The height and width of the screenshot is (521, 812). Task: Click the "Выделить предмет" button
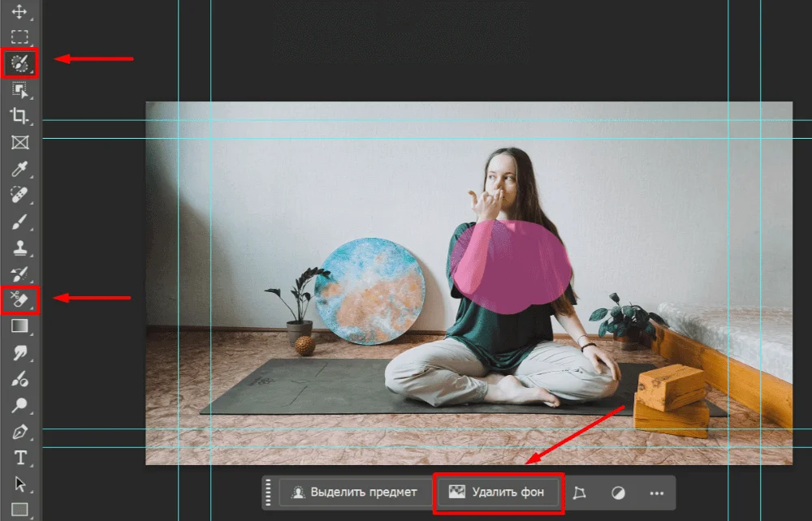coord(356,492)
